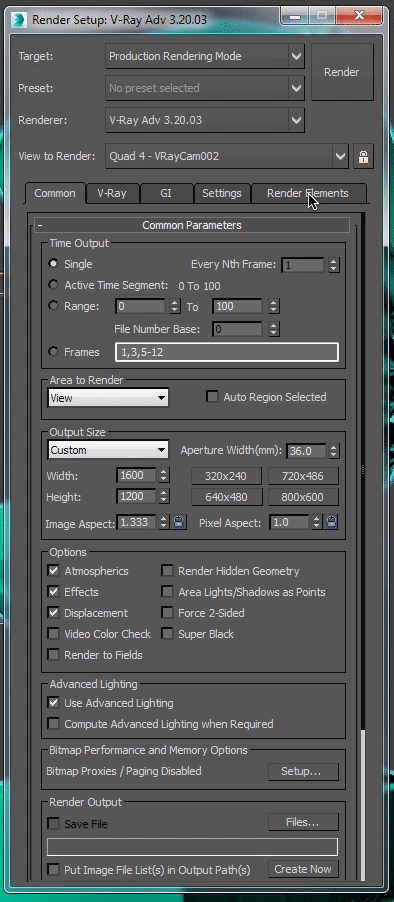
Task: Click the Range end spinner arrows
Action: [274, 307]
